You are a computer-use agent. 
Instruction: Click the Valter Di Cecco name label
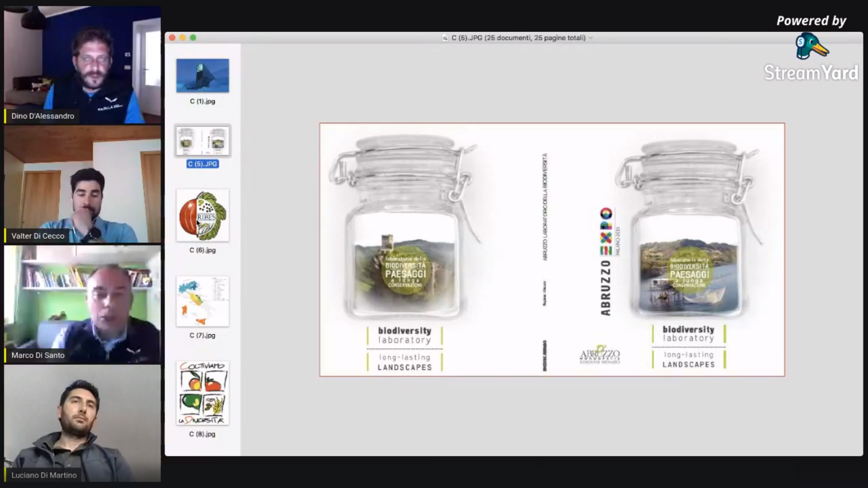(x=38, y=236)
